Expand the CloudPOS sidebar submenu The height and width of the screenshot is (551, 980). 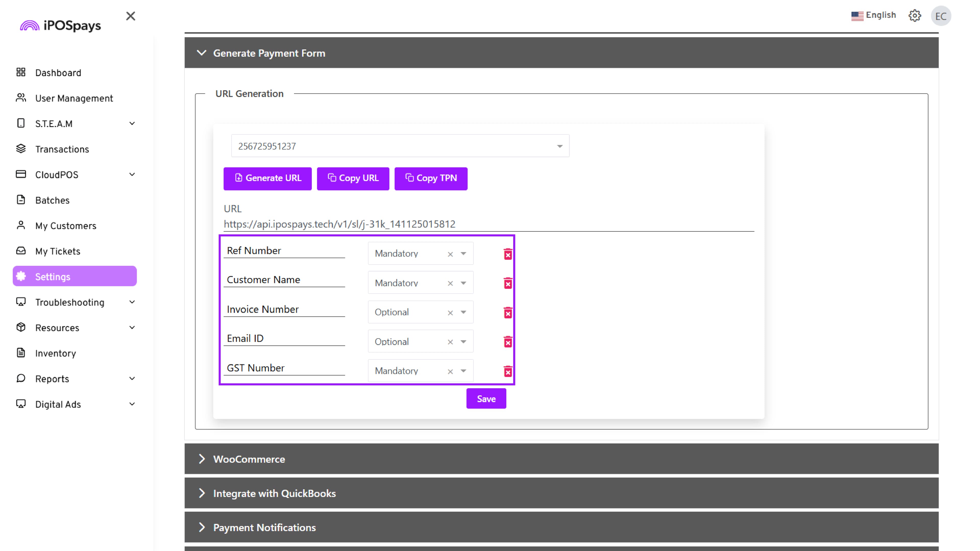coord(132,175)
